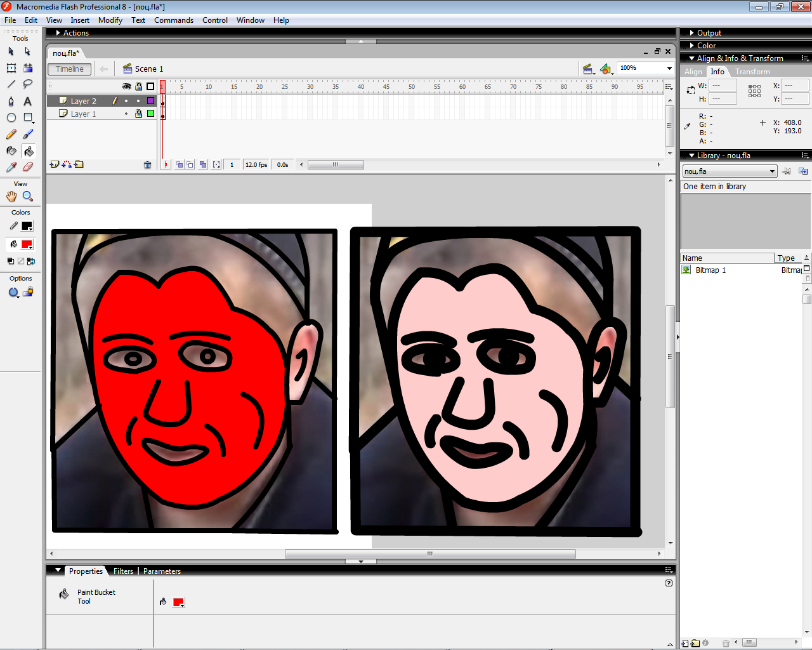Click the Insert Layer icon
Image resolution: width=812 pixels, height=650 pixels.
point(55,164)
